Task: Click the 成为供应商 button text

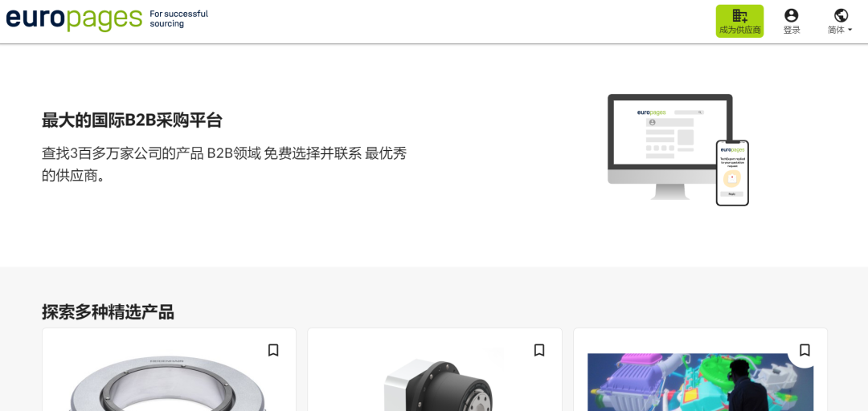Action: [739, 30]
